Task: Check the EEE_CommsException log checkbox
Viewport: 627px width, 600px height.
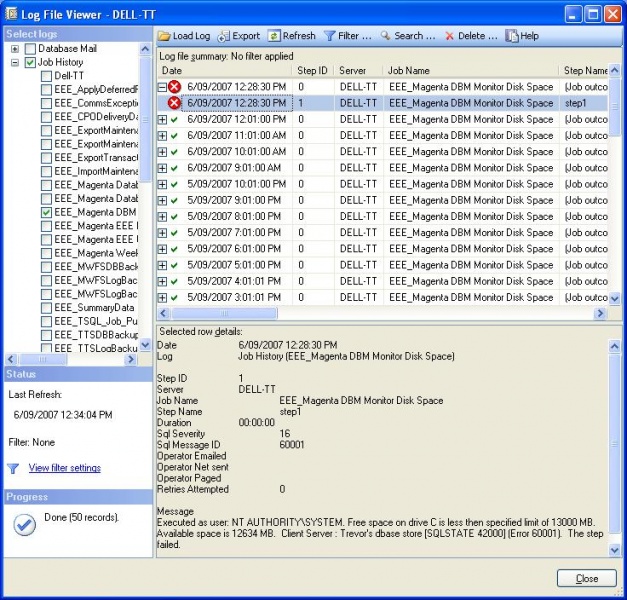Action: [46, 103]
